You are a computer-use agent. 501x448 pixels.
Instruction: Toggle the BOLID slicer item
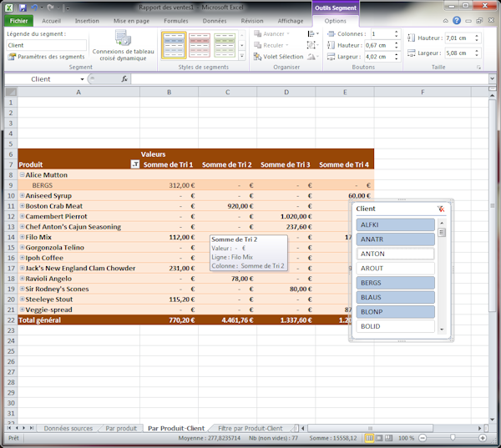(x=396, y=326)
